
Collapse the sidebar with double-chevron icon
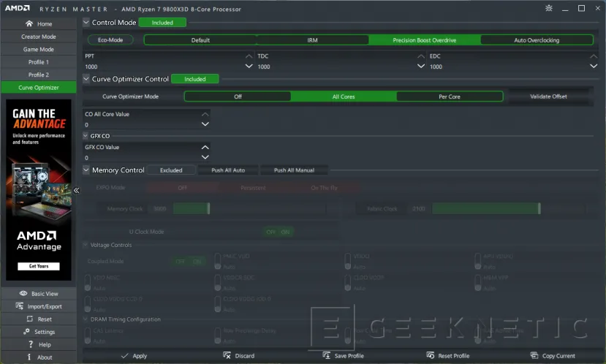pyautogui.click(x=77, y=190)
